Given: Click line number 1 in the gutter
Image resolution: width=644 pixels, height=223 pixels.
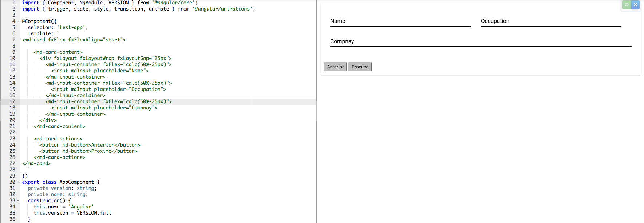Looking at the screenshot, I should point(14,3).
